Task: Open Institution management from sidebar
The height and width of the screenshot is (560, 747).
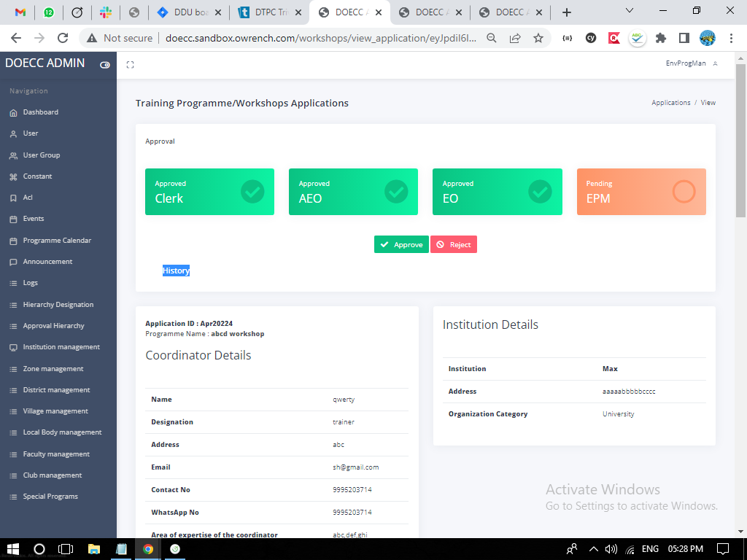Action: click(61, 347)
